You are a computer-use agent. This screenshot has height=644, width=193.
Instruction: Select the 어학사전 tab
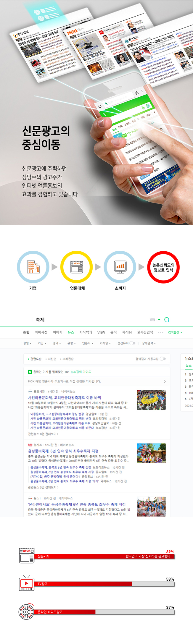coord(41,332)
